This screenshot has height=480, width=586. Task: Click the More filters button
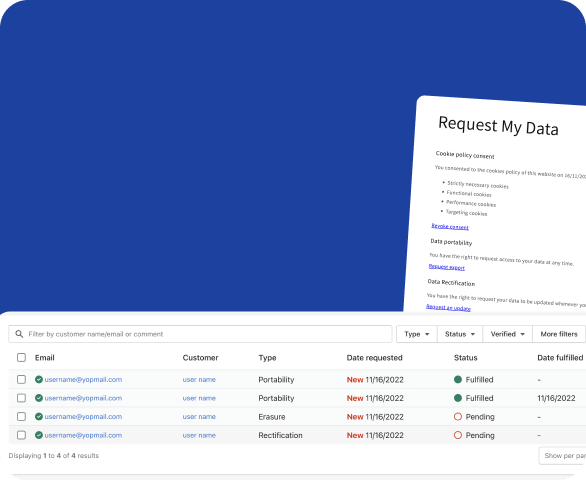point(559,334)
